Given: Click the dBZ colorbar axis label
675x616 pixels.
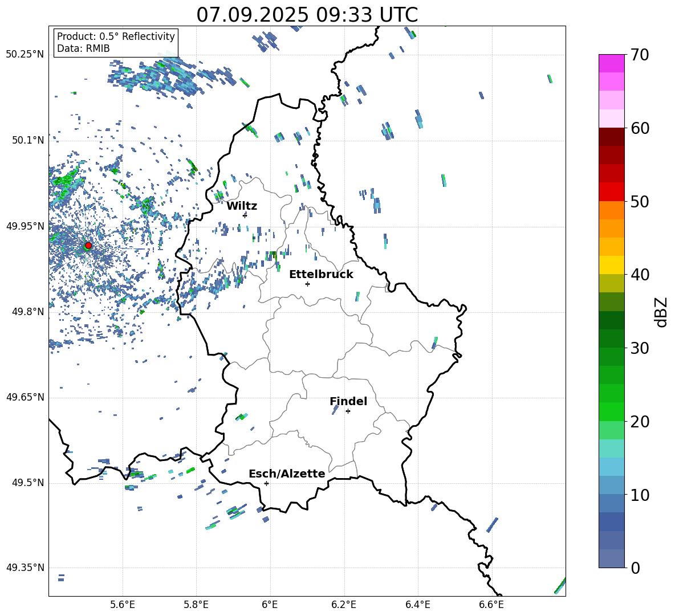Looking at the screenshot, I should coord(661,312).
